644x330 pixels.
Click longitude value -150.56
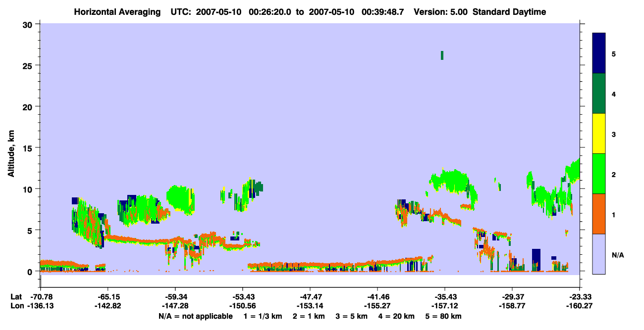coord(243,306)
